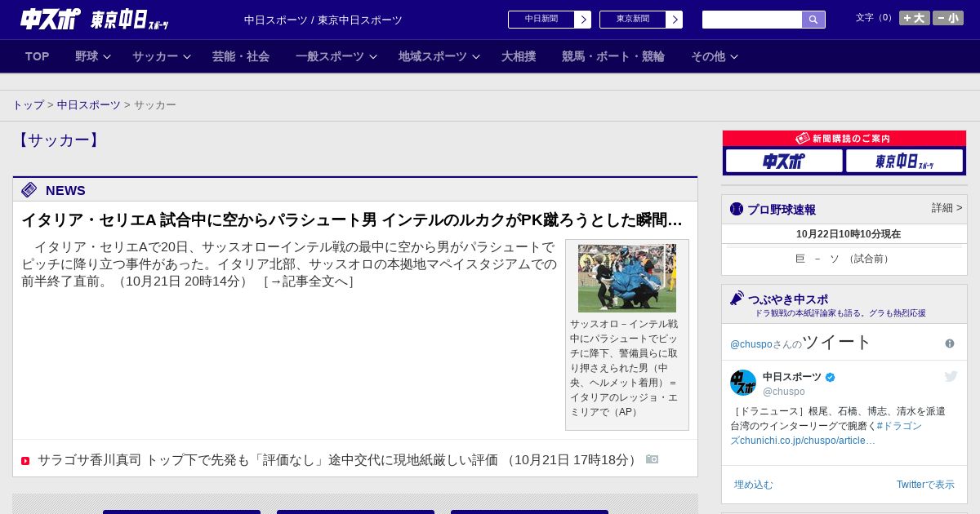Click the 中日スポーツ Twitter avatar

point(743,383)
